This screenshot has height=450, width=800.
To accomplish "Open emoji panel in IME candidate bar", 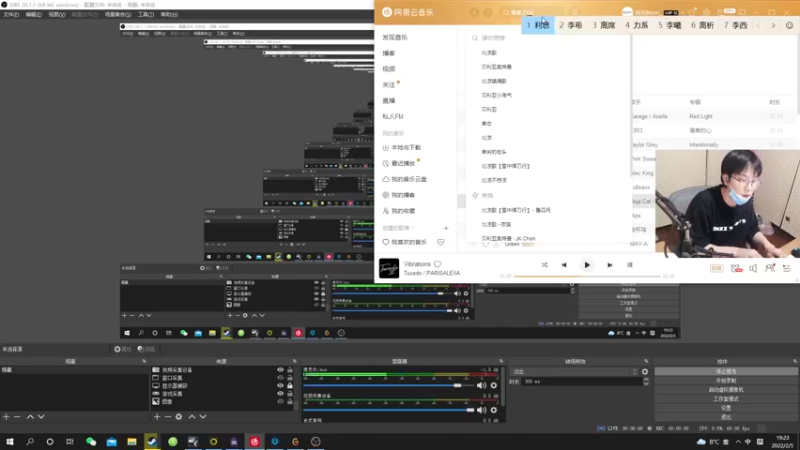I will click(789, 25).
